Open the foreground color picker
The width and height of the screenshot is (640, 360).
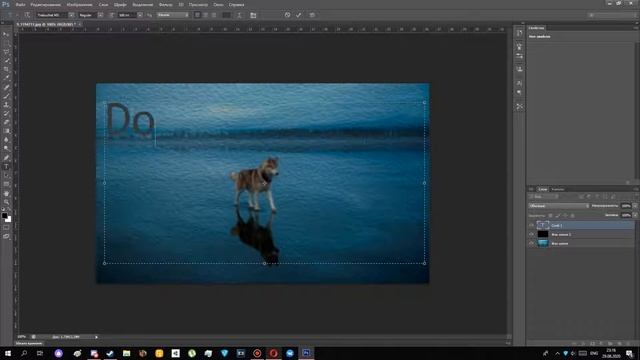pyautogui.click(x=4, y=216)
